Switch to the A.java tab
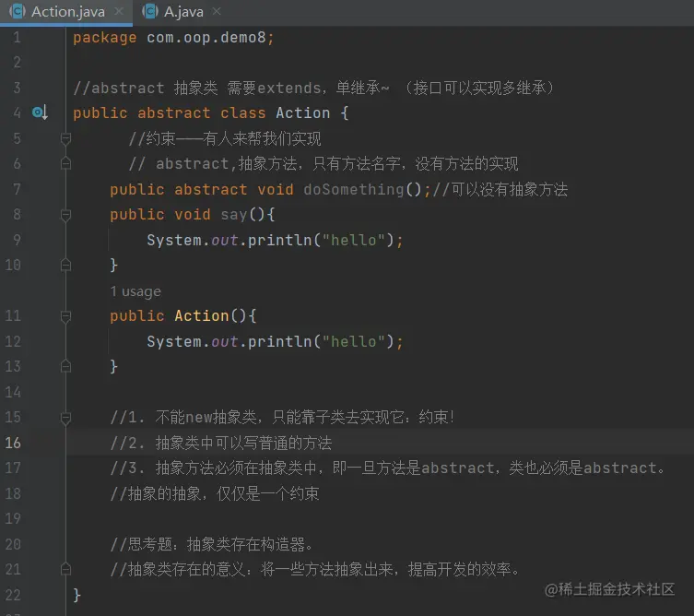 pyautogui.click(x=182, y=12)
